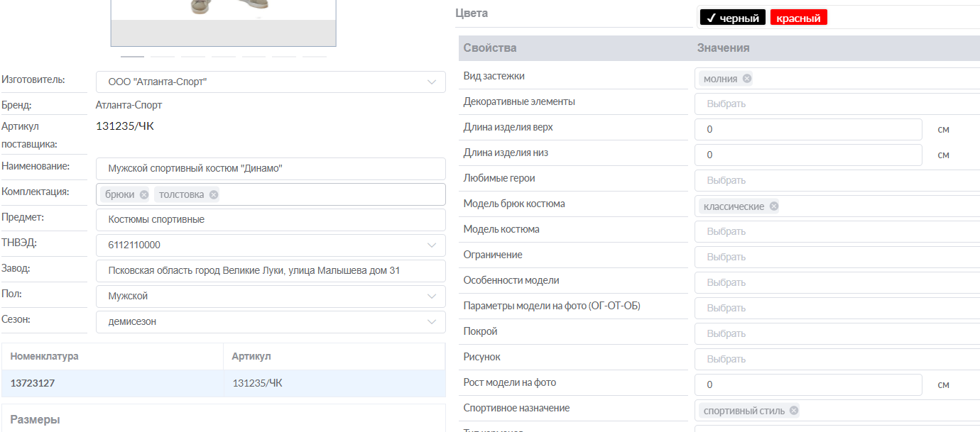Choose a value for Покрой

837,333
